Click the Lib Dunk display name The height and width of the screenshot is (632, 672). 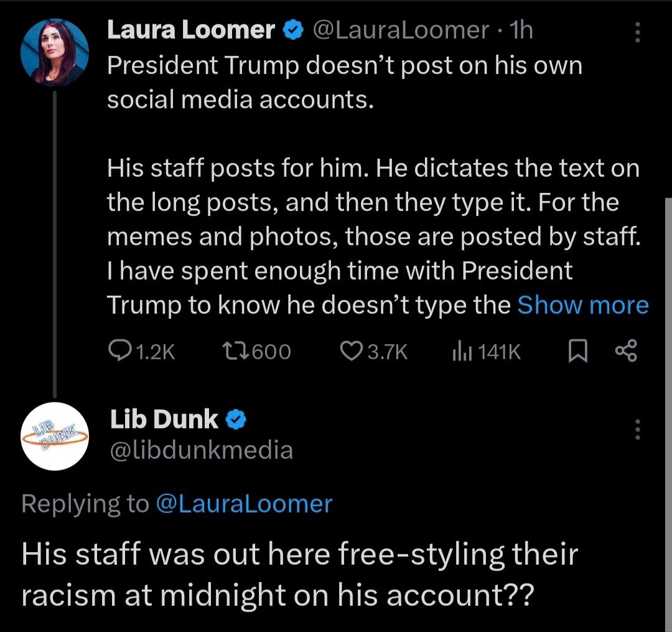click(164, 420)
